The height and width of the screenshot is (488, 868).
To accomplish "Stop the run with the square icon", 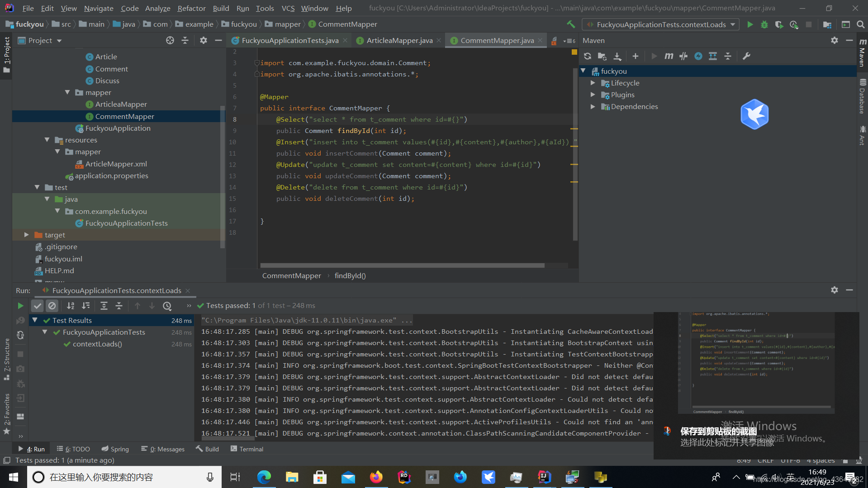I will pos(20,354).
